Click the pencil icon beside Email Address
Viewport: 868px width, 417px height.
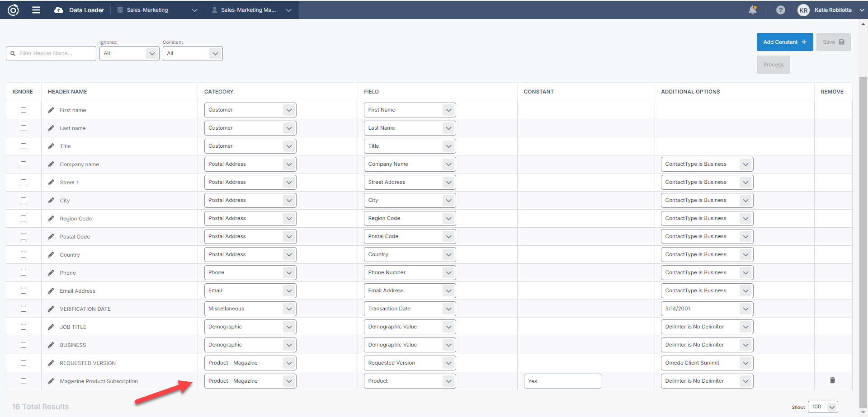point(51,291)
